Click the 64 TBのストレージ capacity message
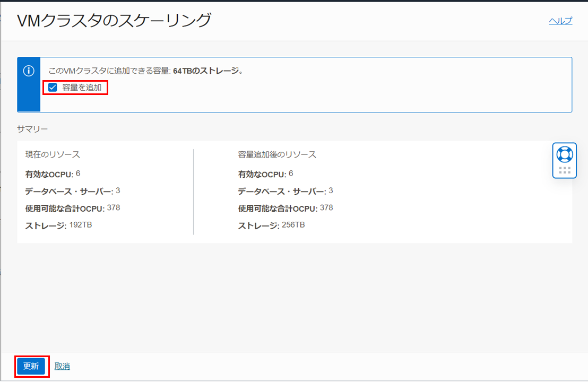Viewport: 588px width, 382px height. coord(207,71)
